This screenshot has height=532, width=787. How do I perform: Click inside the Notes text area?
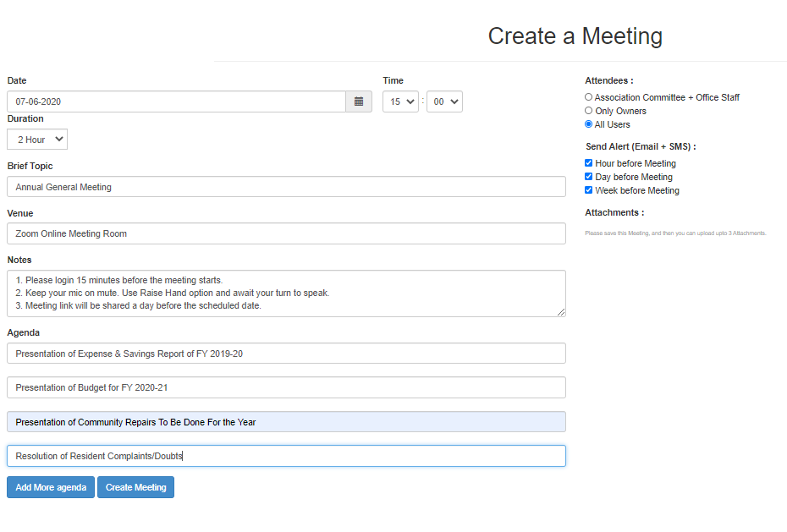click(286, 293)
